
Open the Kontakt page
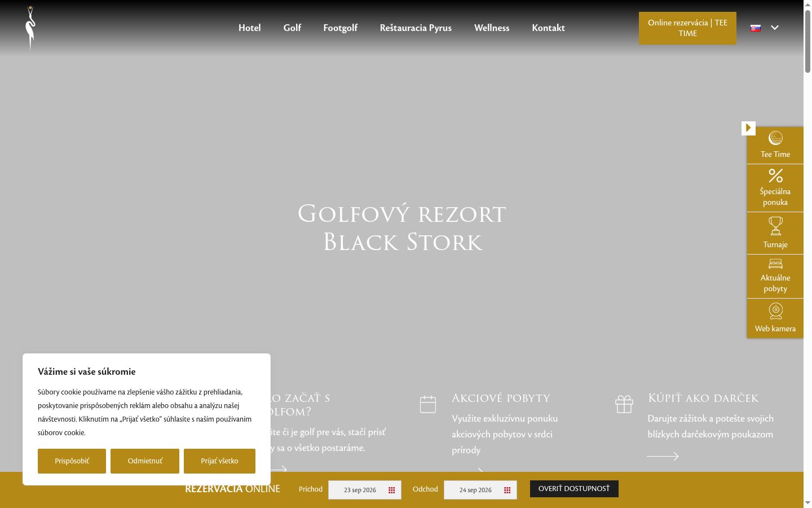click(548, 28)
